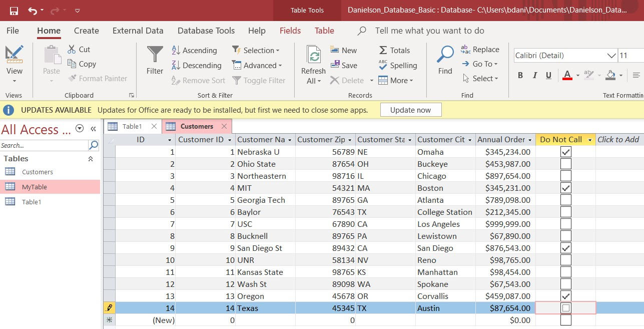Uncheck Do Not Call for Nebraska U
The height and width of the screenshot is (329, 644).
coord(565,151)
